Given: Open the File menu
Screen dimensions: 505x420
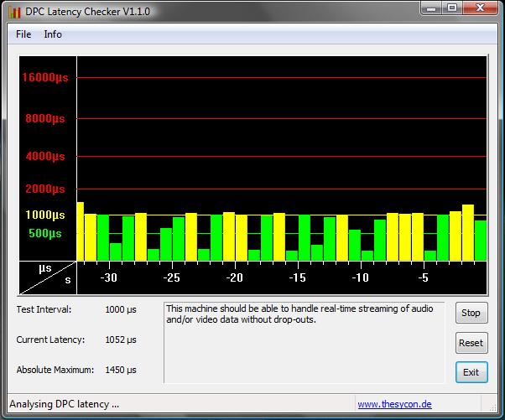Looking at the screenshot, I should point(23,34).
